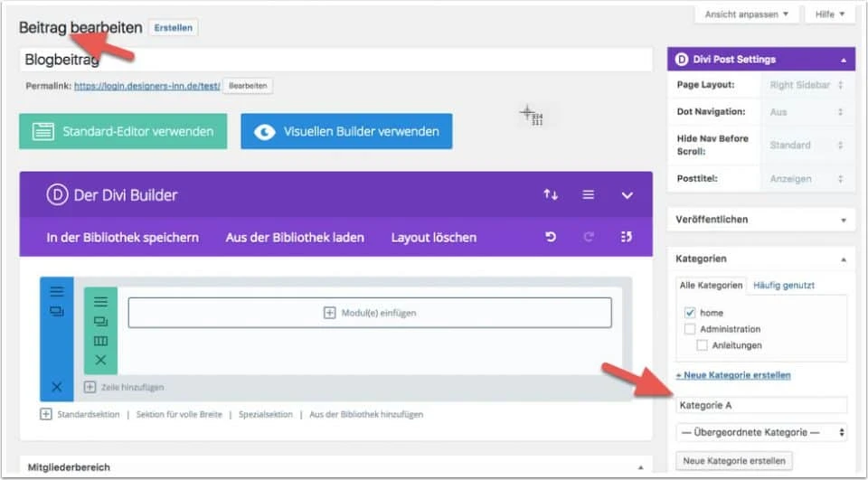Click plus icon beside Modul(e) einfügen
The height and width of the screenshot is (480, 868).
point(329,313)
